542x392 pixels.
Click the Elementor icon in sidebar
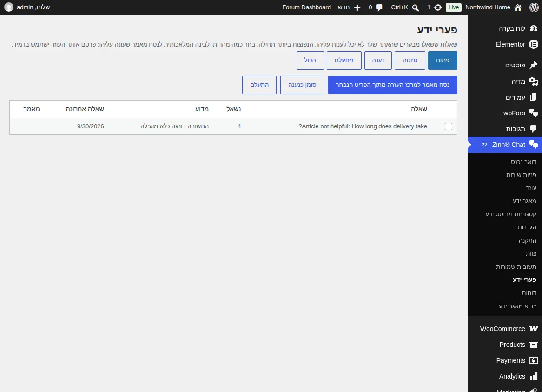[534, 44]
